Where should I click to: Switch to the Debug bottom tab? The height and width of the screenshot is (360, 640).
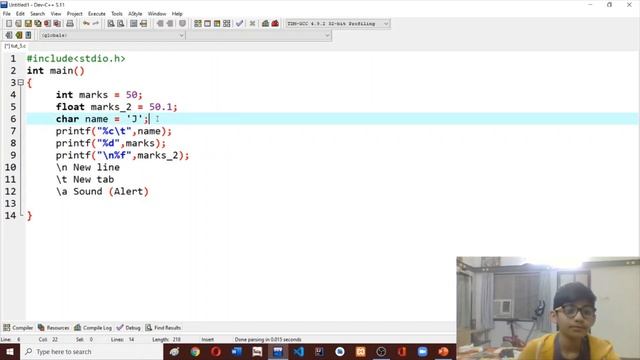click(x=129, y=327)
